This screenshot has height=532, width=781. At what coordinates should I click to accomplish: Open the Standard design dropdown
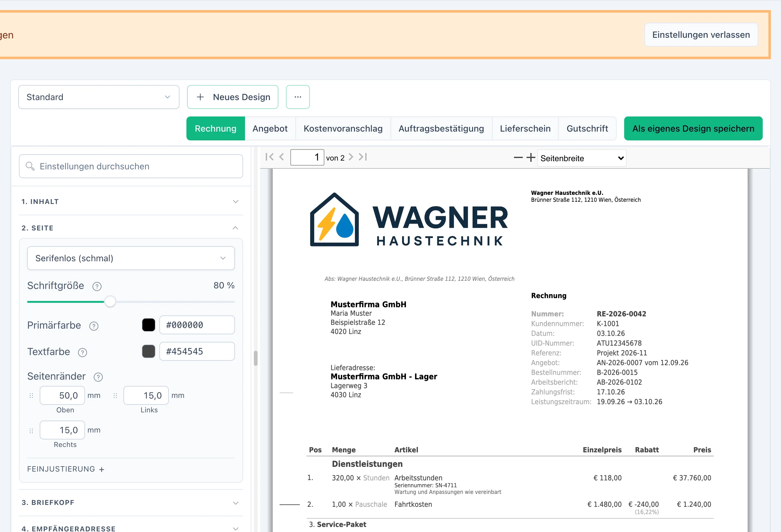point(99,97)
